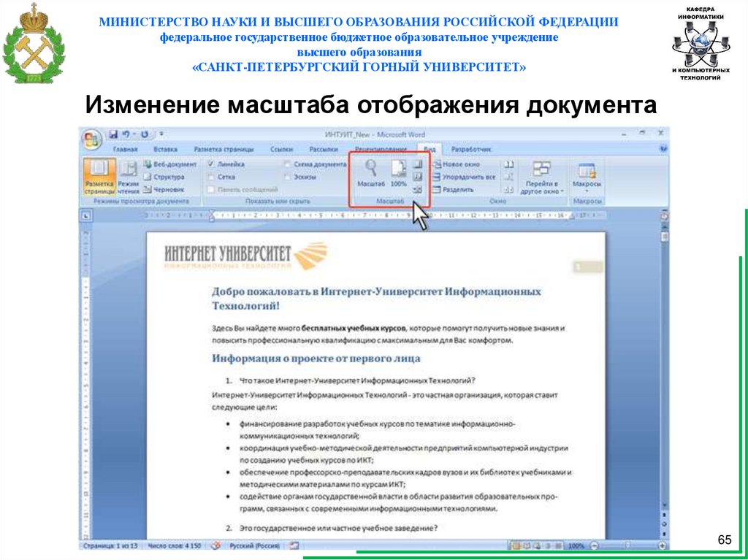Open Word help with the question icon
The width and height of the screenshot is (748, 560).
click(x=663, y=149)
